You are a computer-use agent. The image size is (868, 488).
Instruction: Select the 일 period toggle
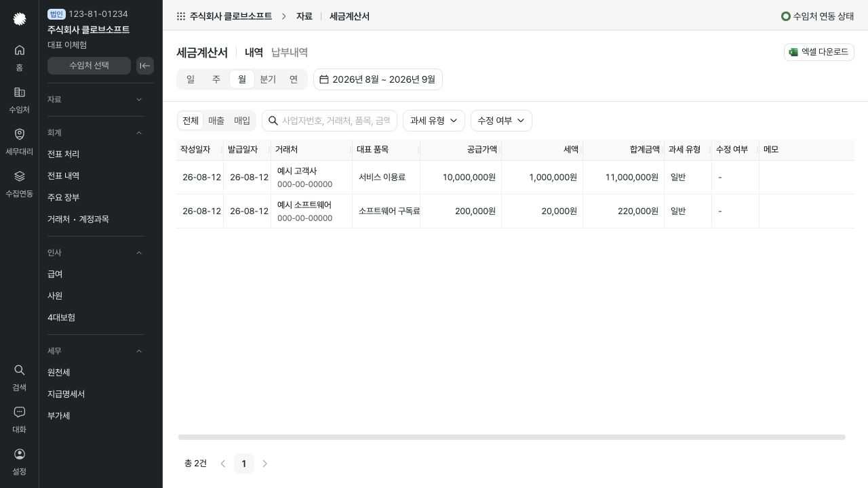click(x=191, y=79)
